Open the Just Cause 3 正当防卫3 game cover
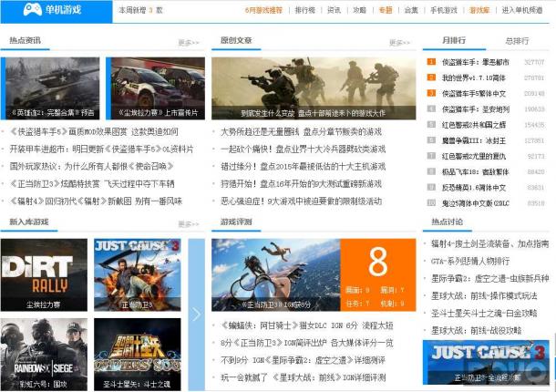Screen dimensions: 556x392 [138, 275]
